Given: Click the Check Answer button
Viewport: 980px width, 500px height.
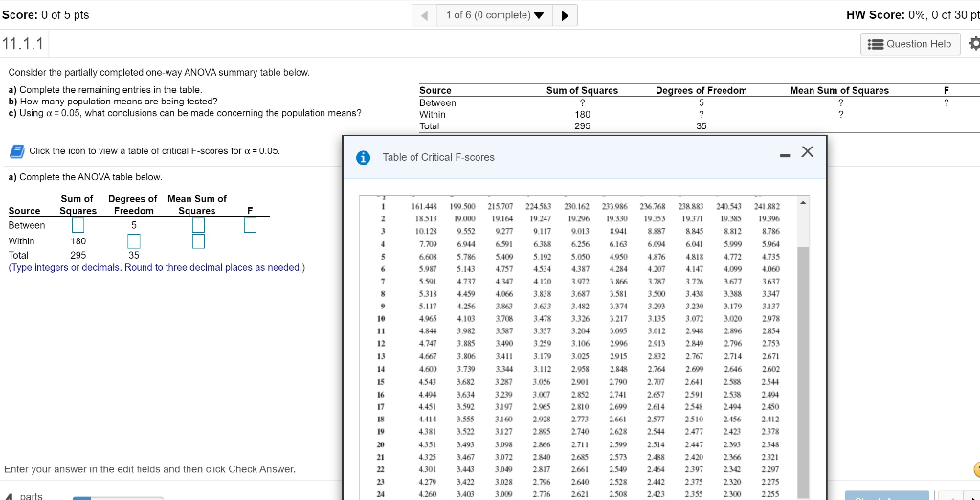Looking at the screenshot, I should coord(885,496).
